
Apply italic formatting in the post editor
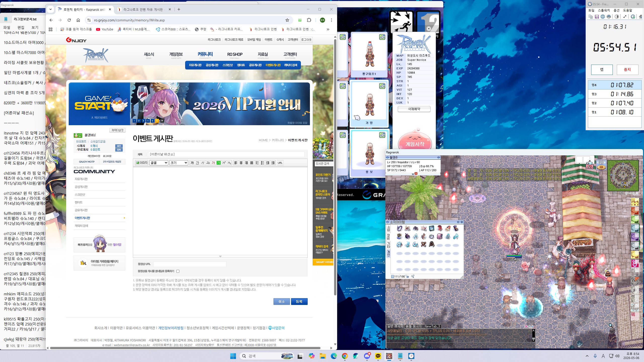(x=203, y=163)
